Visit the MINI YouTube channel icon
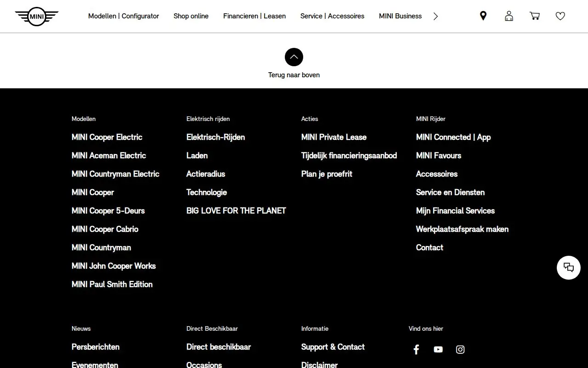Image resolution: width=588 pixels, height=368 pixels. [438, 350]
